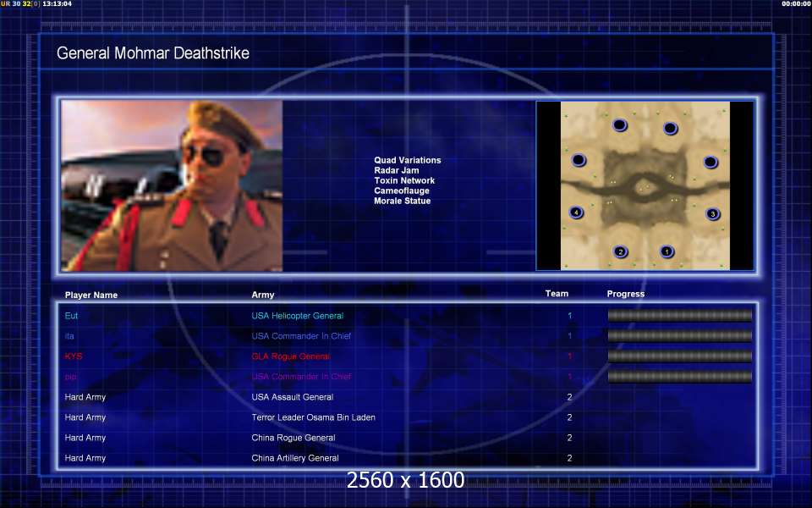Click team number in the USA Assault General row
This screenshot has width=812, height=508.
[569, 397]
